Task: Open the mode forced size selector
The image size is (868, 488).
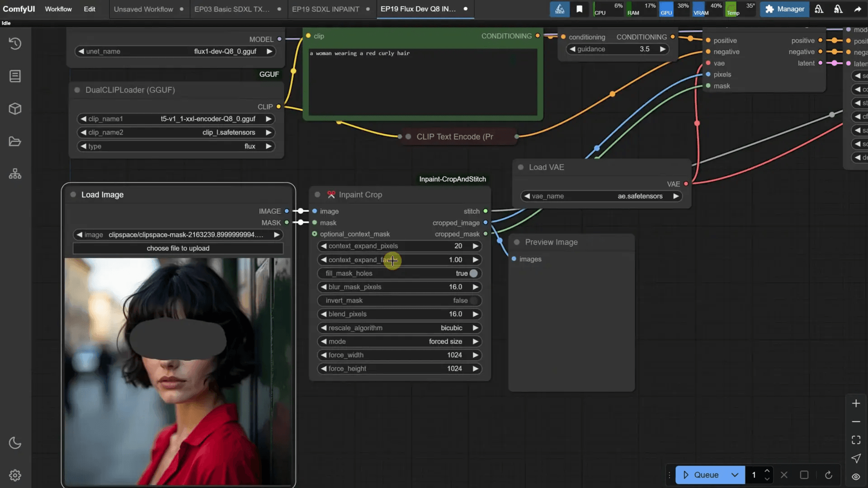Action: point(400,342)
